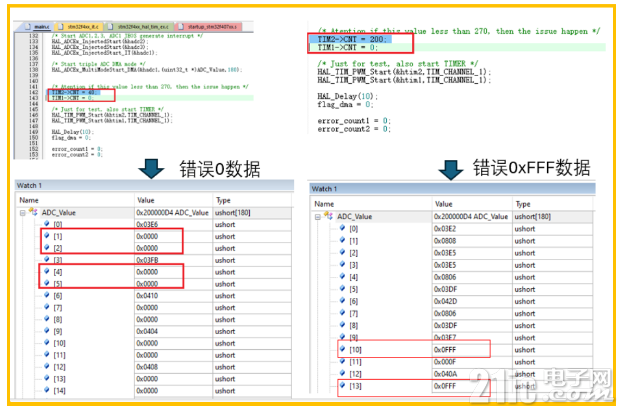Select row [8] in left Watch 1

(153, 320)
